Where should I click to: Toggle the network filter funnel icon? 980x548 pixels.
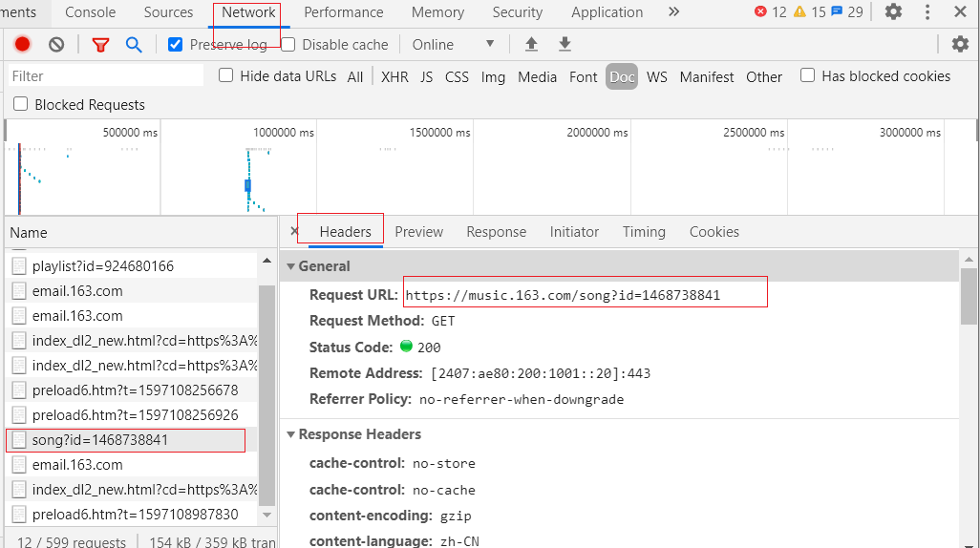point(100,45)
